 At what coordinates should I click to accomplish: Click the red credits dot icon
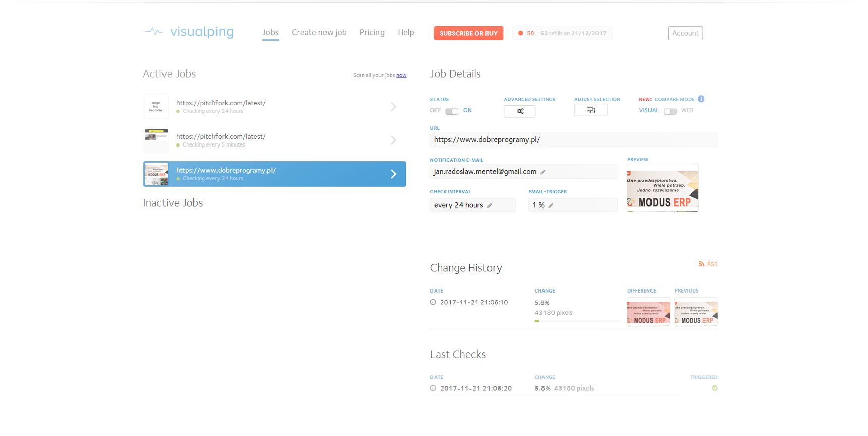(521, 33)
